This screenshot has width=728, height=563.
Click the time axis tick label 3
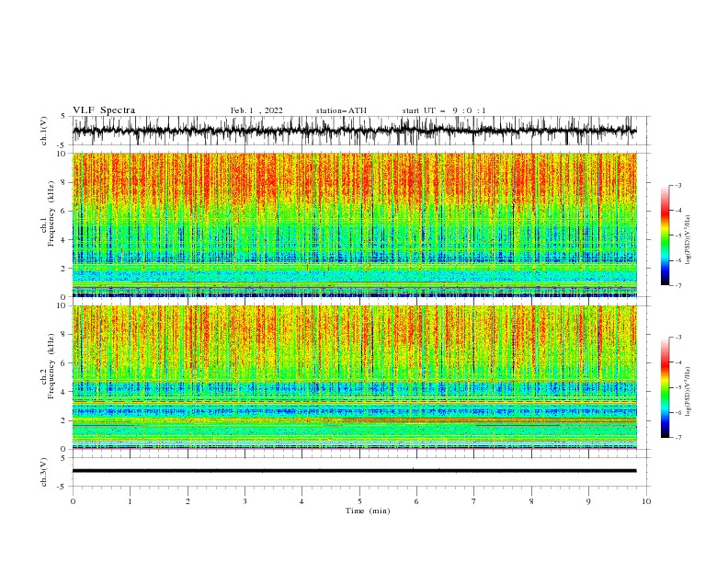coord(245,501)
